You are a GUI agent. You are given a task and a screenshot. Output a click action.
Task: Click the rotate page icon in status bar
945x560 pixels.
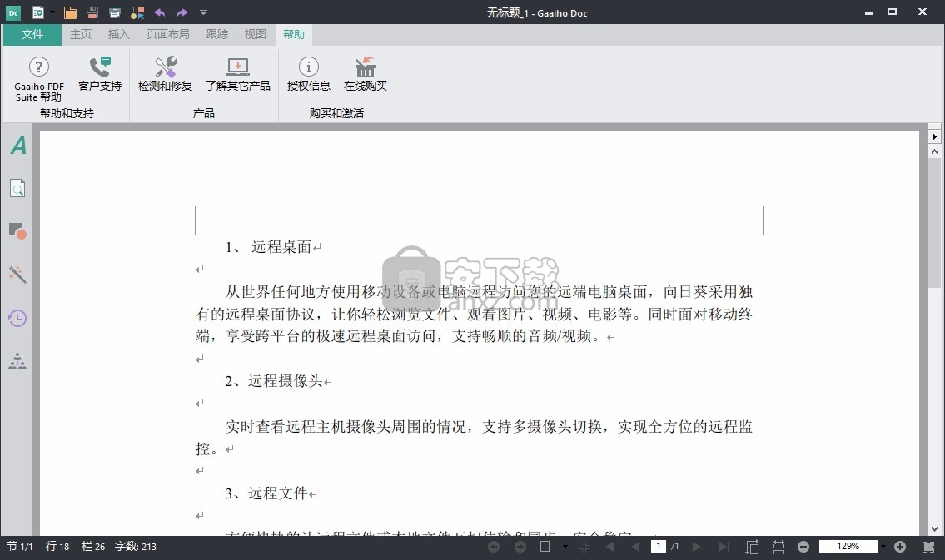(752, 547)
